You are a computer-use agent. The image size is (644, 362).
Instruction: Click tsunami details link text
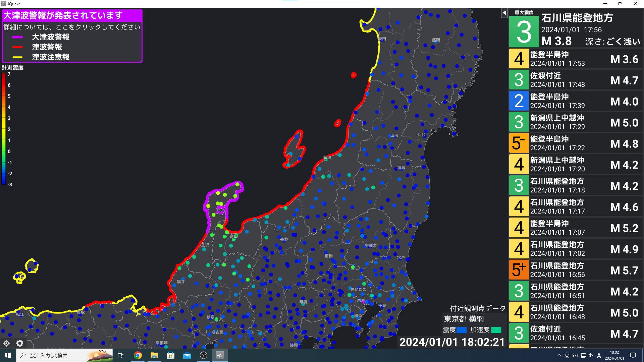[72, 27]
